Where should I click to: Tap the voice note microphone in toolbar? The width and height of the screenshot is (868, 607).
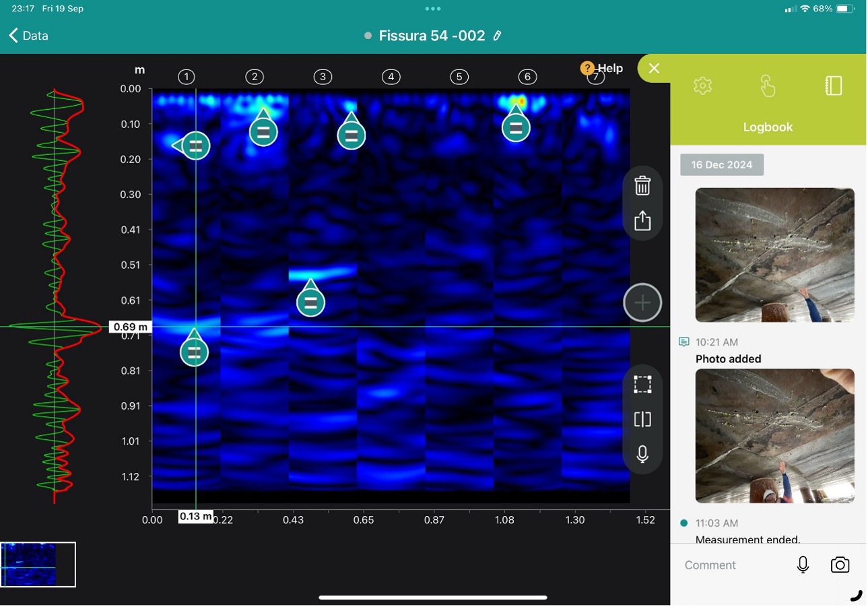click(x=642, y=454)
